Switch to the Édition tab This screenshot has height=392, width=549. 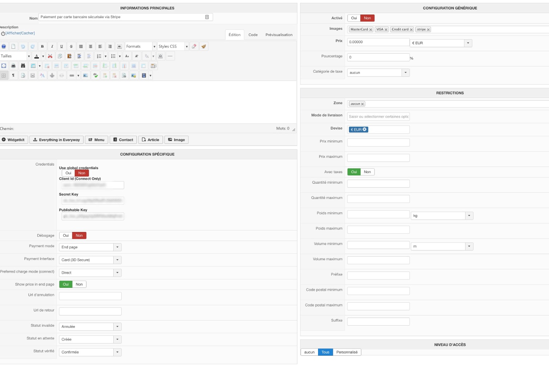coord(235,35)
